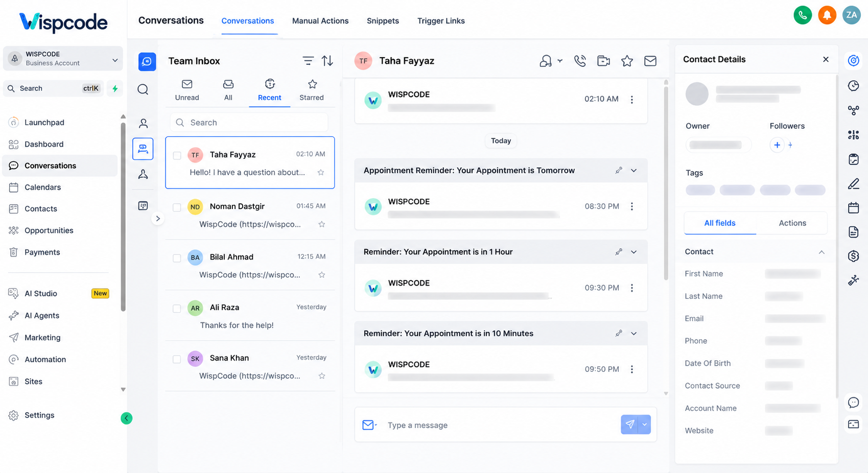Viewport: 868px width, 473px height.
Task: Star the Taha Fayyaz conversation in header
Action: click(627, 61)
